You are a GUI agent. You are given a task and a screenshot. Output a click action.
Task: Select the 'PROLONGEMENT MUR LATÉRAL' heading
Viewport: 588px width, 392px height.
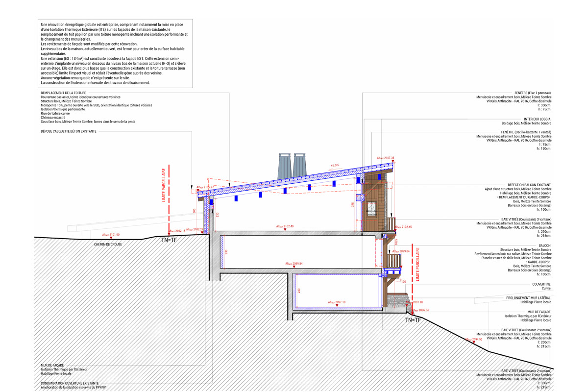pos(528,298)
